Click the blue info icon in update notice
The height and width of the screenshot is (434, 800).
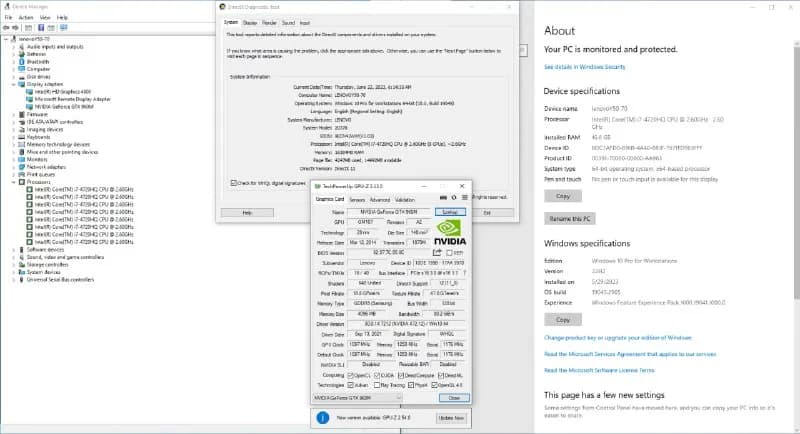pos(322,418)
